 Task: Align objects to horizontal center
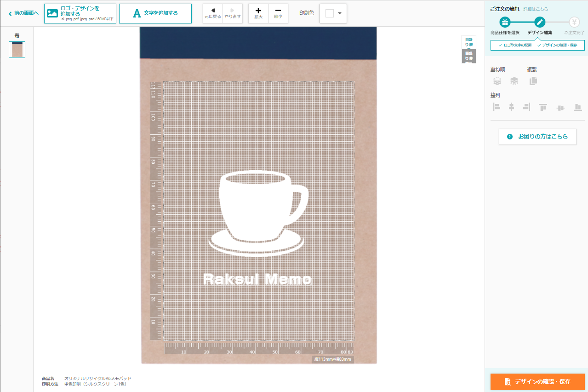click(x=511, y=107)
